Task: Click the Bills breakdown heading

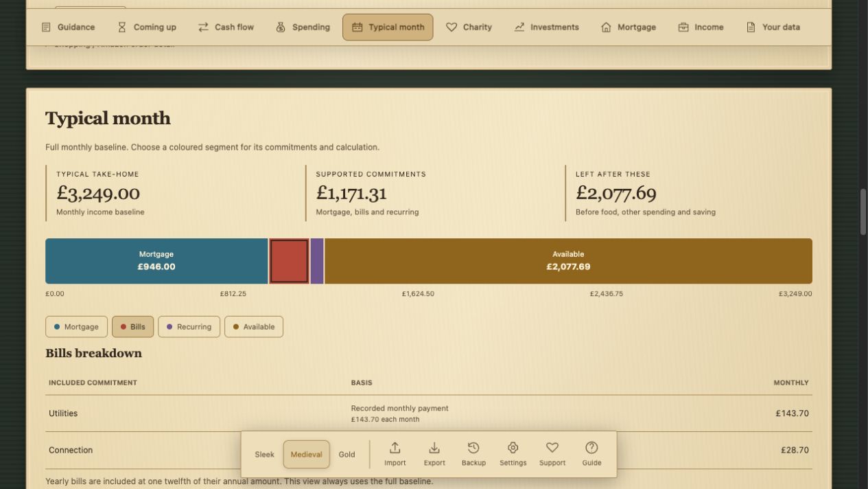Action: [93, 353]
